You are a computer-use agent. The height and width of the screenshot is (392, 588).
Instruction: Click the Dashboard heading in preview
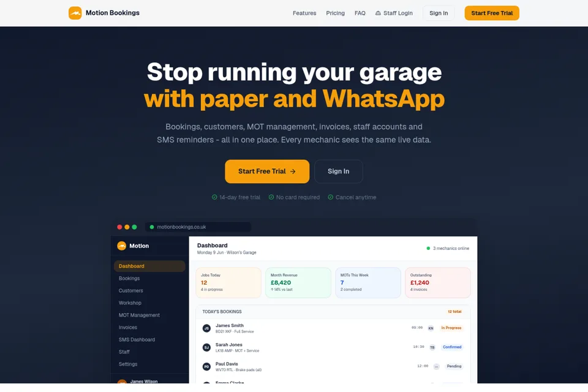tap(213, 246)
